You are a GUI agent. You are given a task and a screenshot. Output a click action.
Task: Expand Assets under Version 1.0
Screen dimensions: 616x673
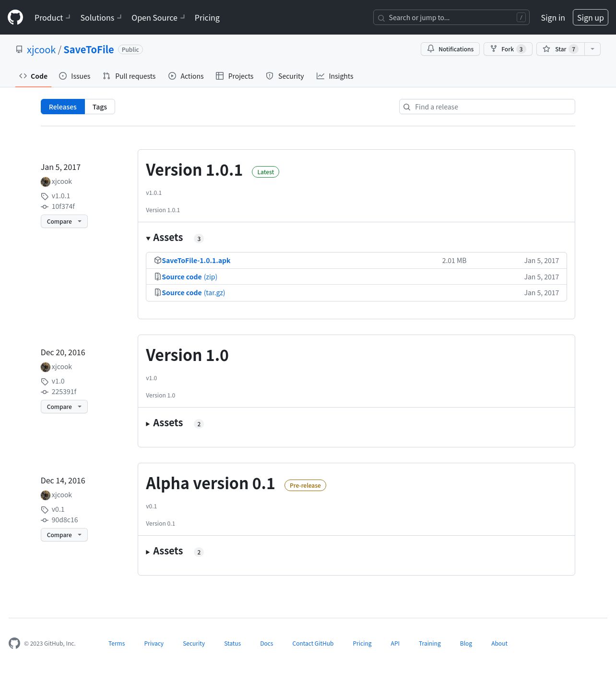click(165, 423)
